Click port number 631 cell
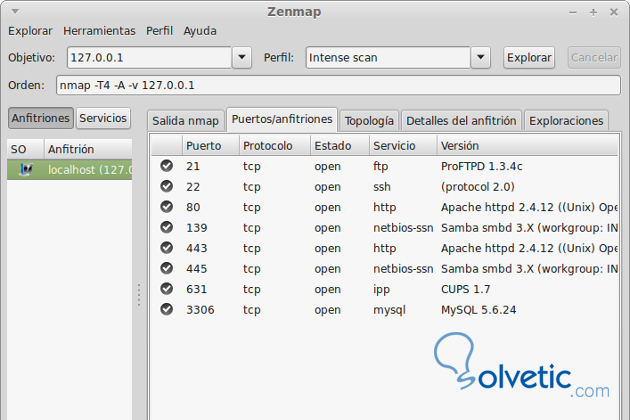630x420 pixels. pyautogui.click(x=196, y=289)
